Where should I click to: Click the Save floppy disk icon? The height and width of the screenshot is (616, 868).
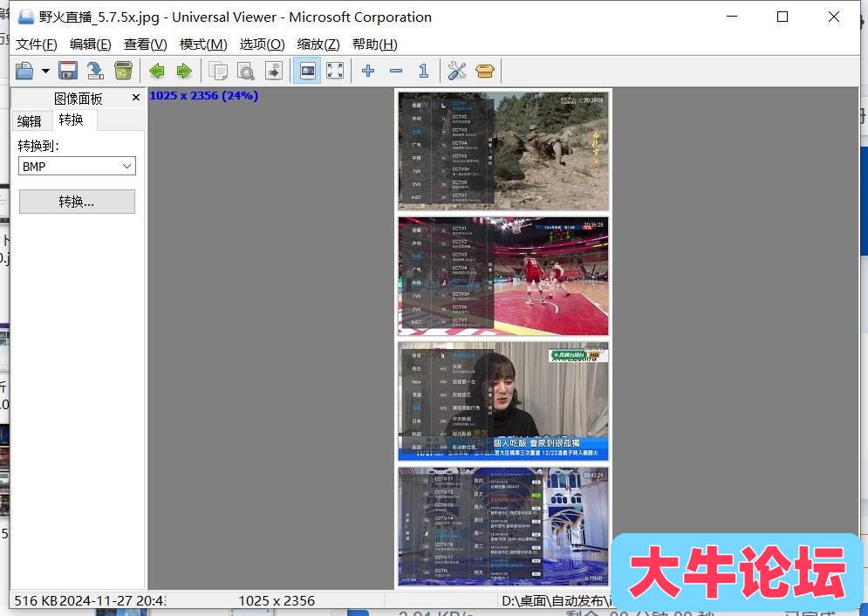pos(67,71)
